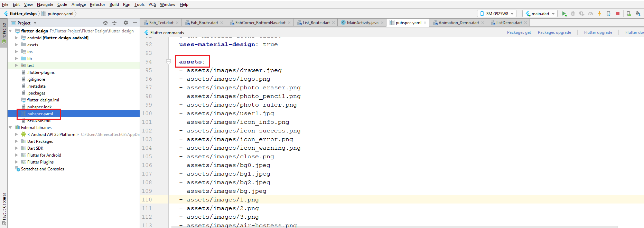Viewport: 644px width, 228px height.
Task: Open Project panel settings gear
Action: [126, 23]
